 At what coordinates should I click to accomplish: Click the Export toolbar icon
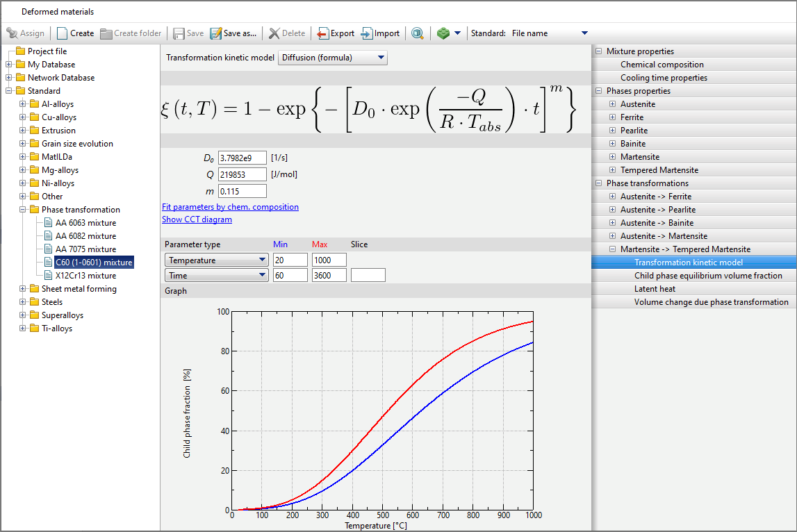click(x=323, y=33)
